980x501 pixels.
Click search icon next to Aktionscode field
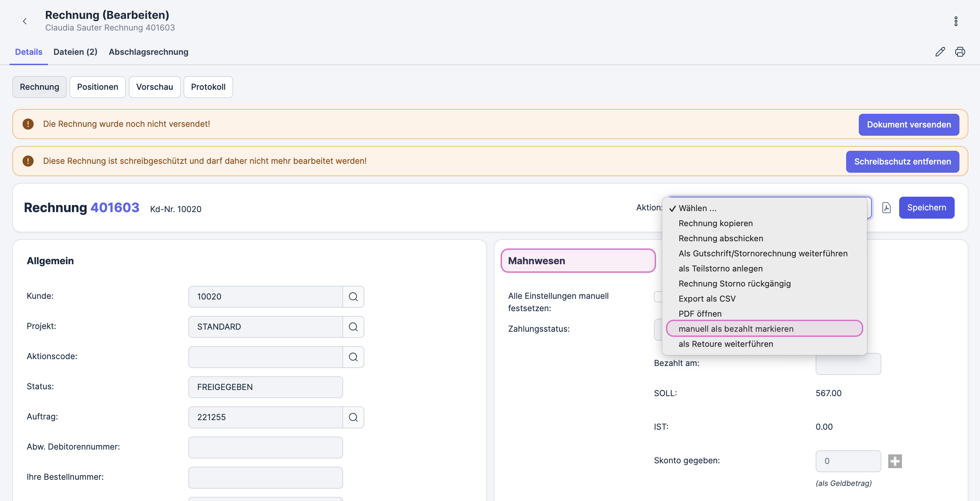(353, 357)
